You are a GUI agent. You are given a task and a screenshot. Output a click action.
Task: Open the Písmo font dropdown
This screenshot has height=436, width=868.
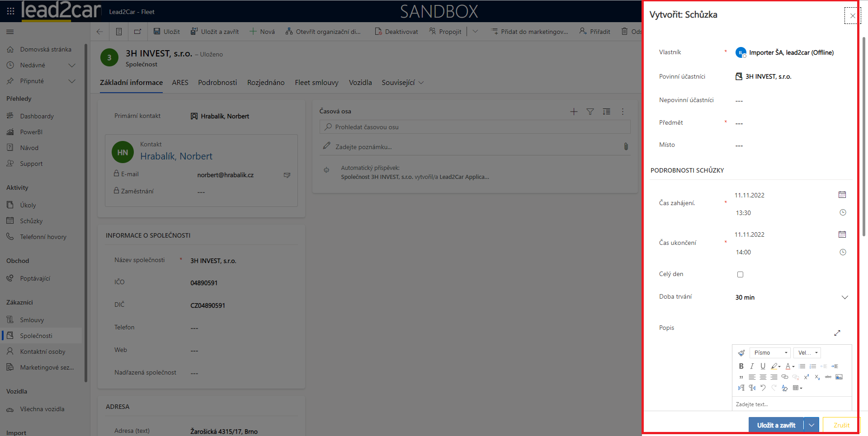click(x=770, y=353)
